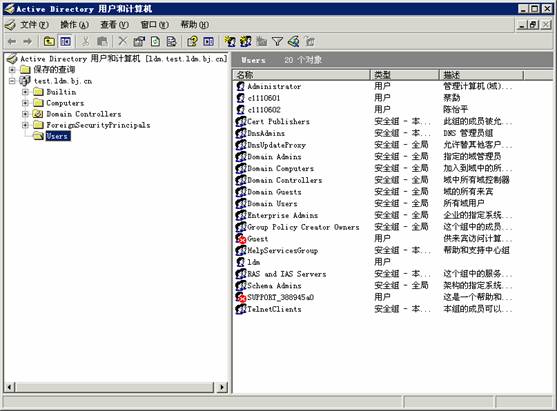The width and height of the screenshot is (557, 411).
Task: Minimize the inner console child window
Action: pos(521,25)
